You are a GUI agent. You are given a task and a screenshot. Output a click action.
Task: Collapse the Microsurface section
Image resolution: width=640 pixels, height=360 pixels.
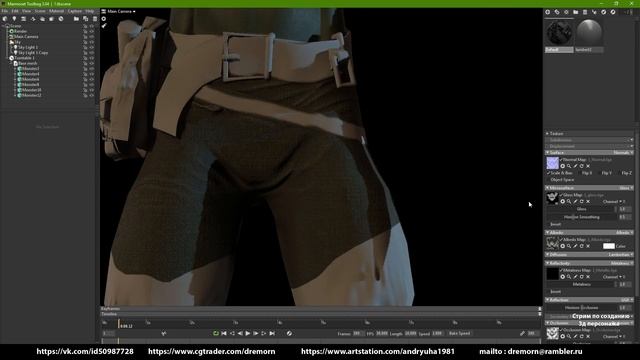(x=548, y=188)
